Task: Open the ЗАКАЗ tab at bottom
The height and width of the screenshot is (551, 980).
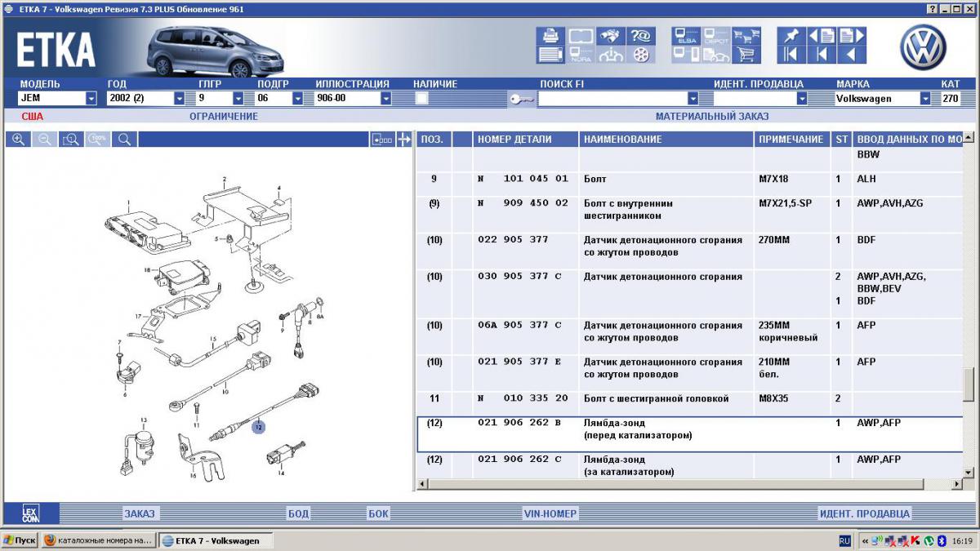Action: (139, 513)
